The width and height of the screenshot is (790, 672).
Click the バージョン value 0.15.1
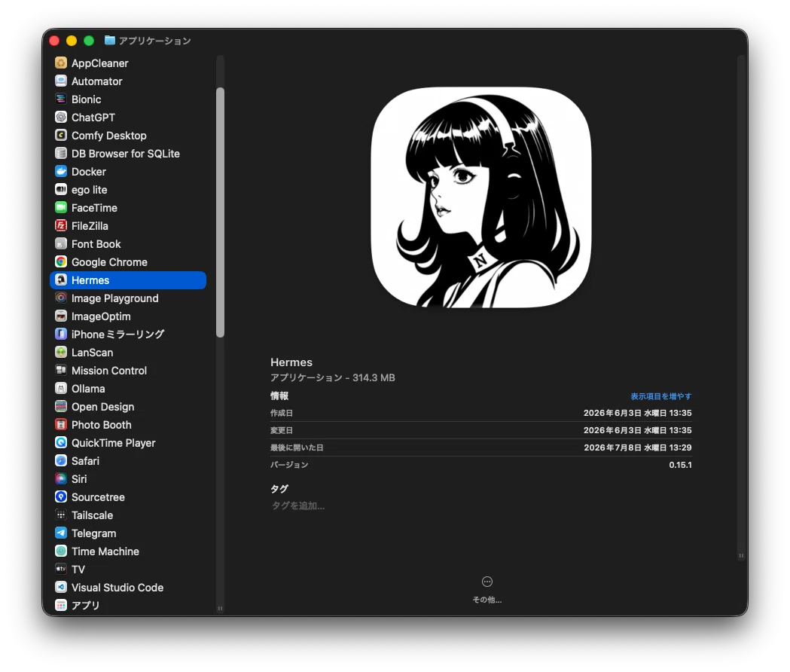[680, 465]
